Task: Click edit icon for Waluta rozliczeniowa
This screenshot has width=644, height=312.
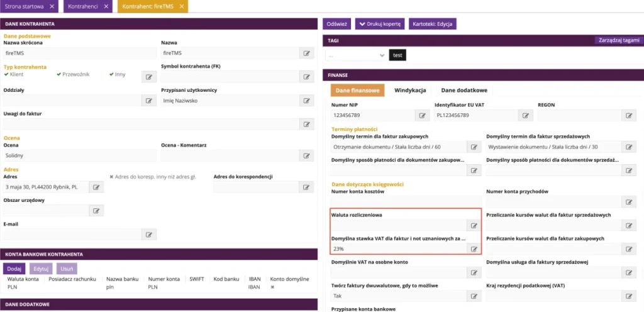Action: pos(474,225)
